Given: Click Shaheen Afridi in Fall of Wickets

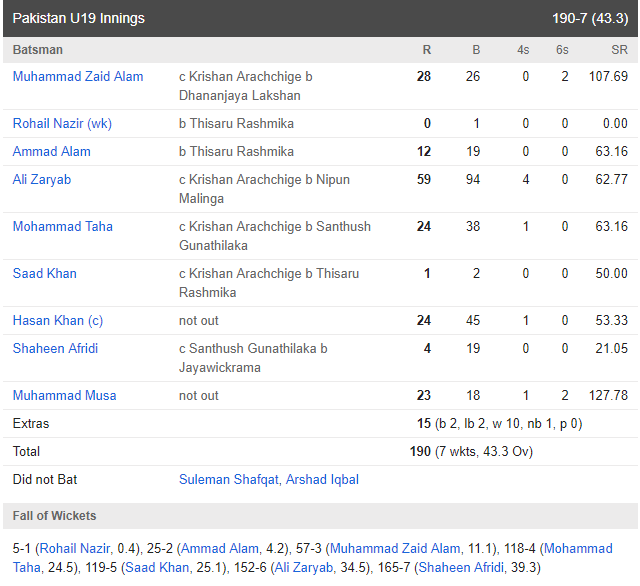Looking at the screenshot, I should point(461,568).
